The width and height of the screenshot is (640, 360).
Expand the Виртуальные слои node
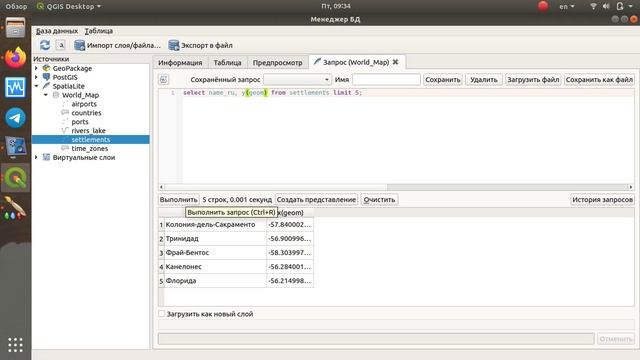click(36, 157)
